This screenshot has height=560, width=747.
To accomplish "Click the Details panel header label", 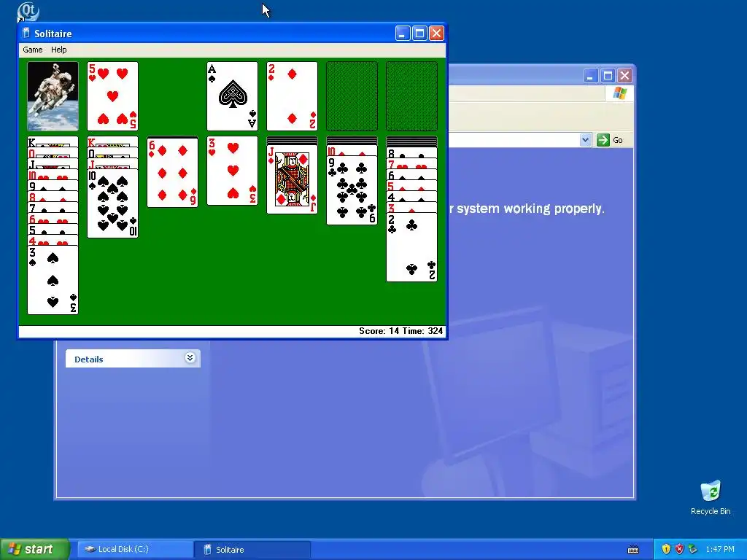I will tap(88, 359).
